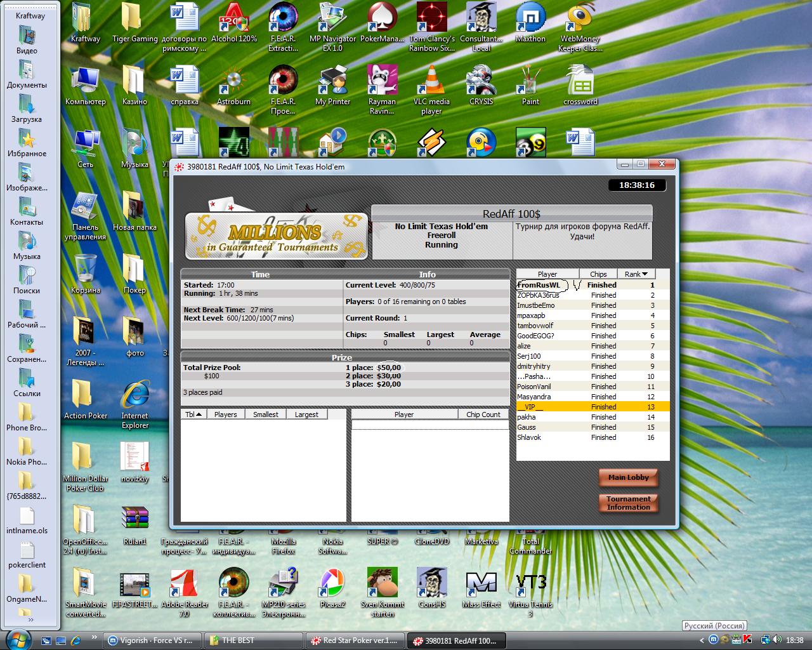
Task: Switch to Red Star Poker taskbar window
Action: [x=354, y=640]
